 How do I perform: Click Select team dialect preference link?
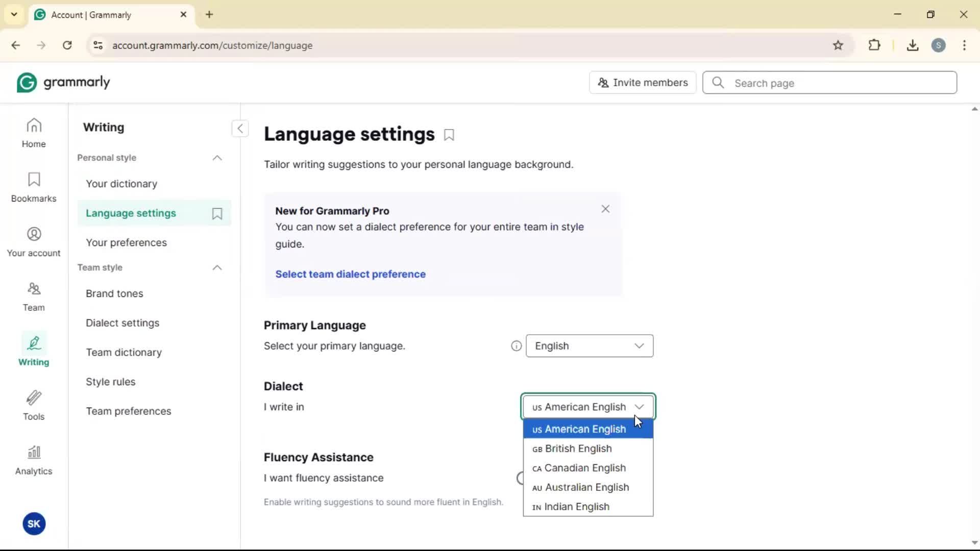coord(350,274)
